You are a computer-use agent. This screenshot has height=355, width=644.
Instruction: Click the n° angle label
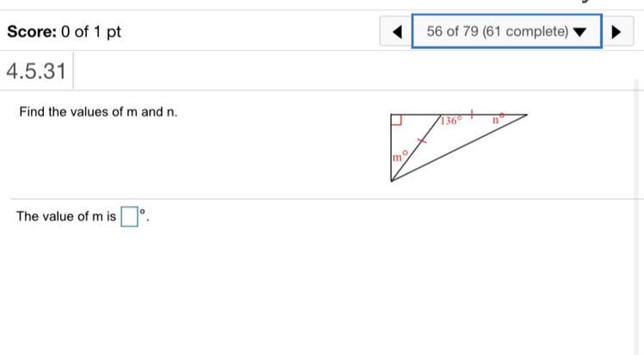click(497, 120)
